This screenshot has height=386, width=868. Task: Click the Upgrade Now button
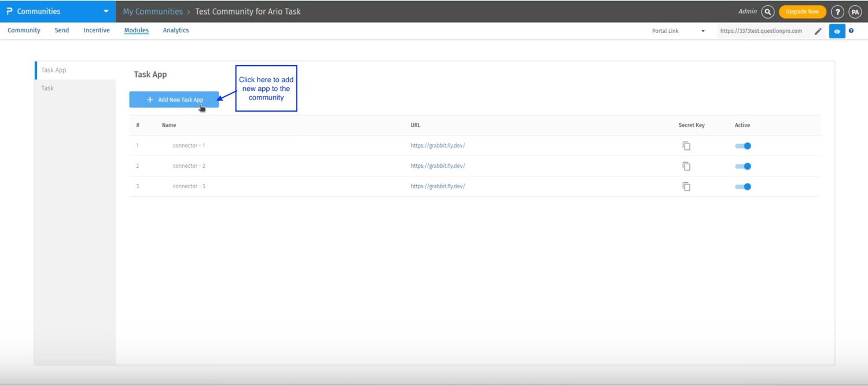[802, 12]
